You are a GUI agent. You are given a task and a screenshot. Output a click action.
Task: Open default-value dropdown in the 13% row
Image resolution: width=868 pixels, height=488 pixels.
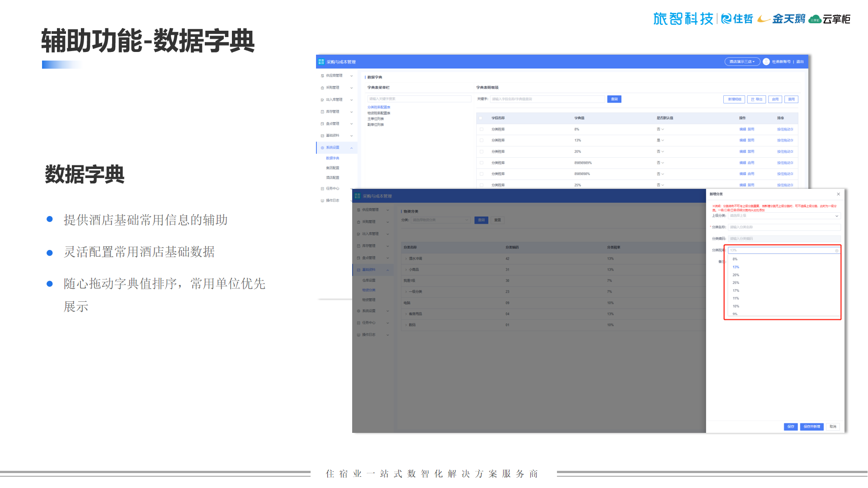coord(660,141)
